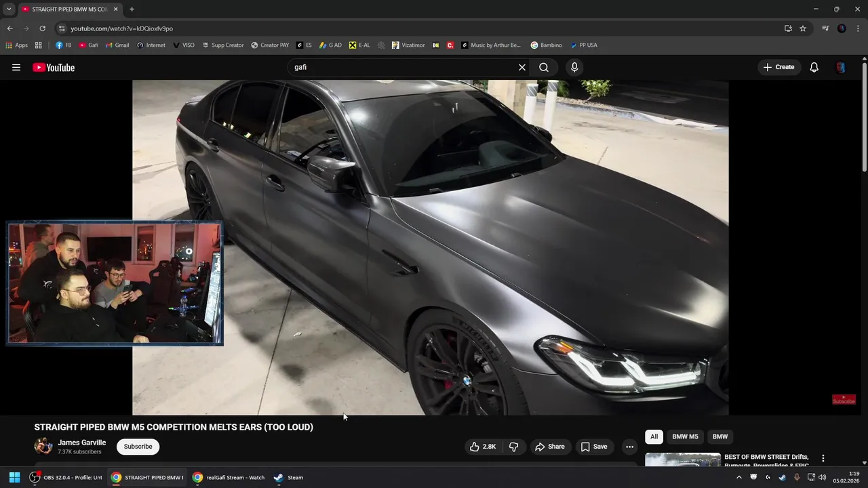The height and width of the screenshot is (488, 868).
Task: Click the Create button
Action: click(x=778, y=67)
